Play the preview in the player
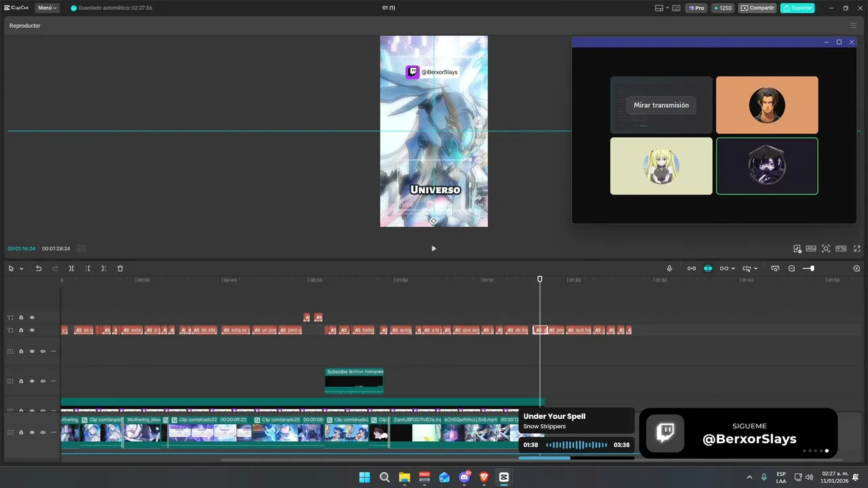 434,248
